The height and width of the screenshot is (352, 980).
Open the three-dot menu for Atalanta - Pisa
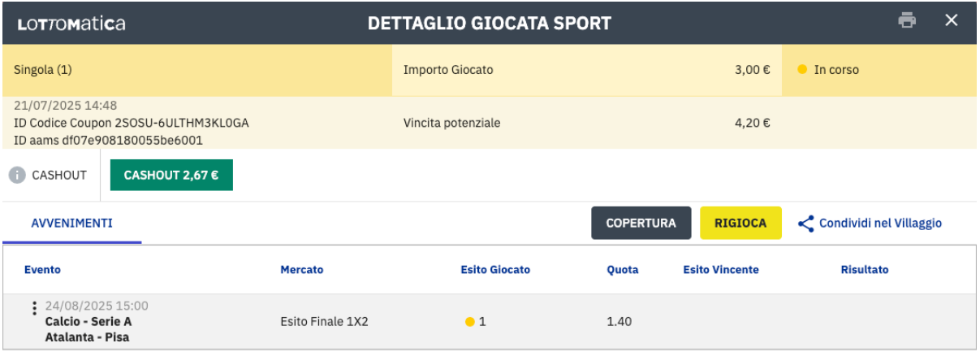pos(33,308)
